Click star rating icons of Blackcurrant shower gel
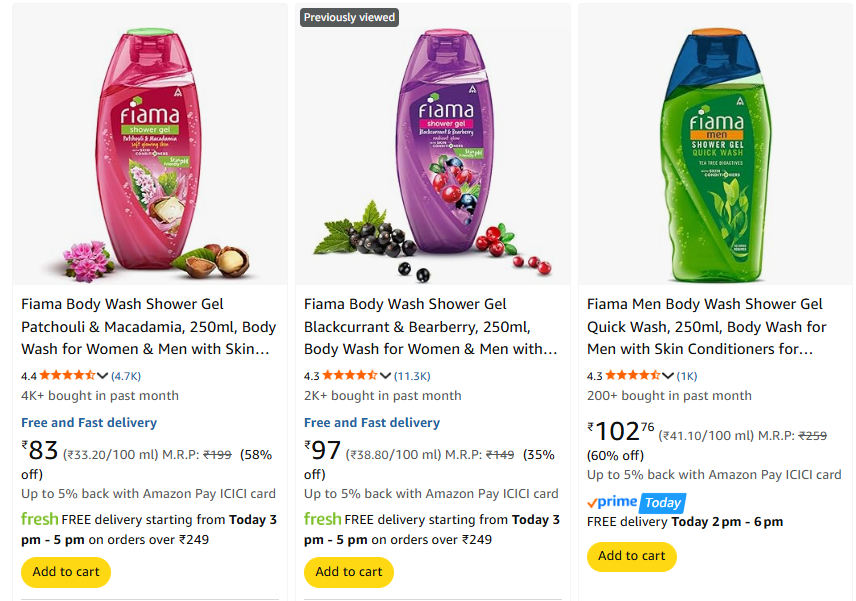This screenshot has height=601, width=856. 350,376
